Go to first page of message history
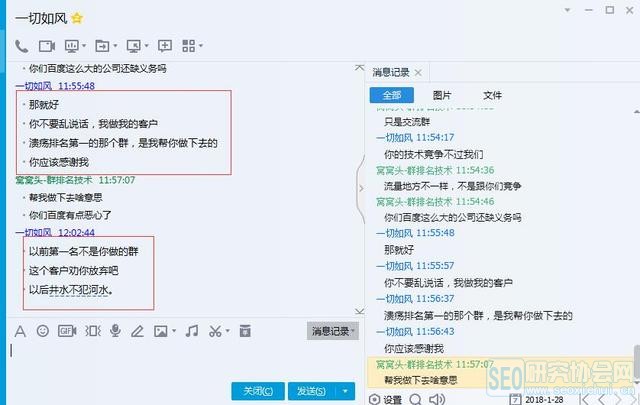This screenshot has width=640, height=405. pos(584,400)
